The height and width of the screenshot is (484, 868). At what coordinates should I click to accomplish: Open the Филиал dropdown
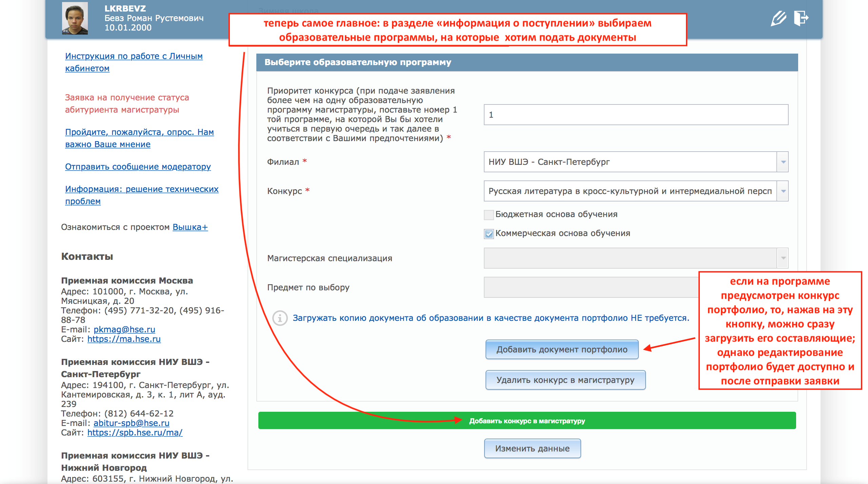point(783,162)
